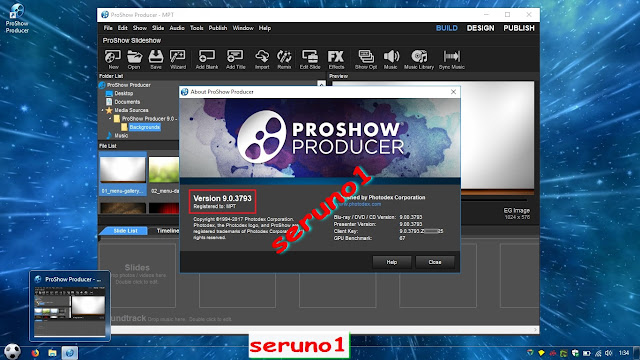Open the Edit Slide tool

click(x=310, y=59)
